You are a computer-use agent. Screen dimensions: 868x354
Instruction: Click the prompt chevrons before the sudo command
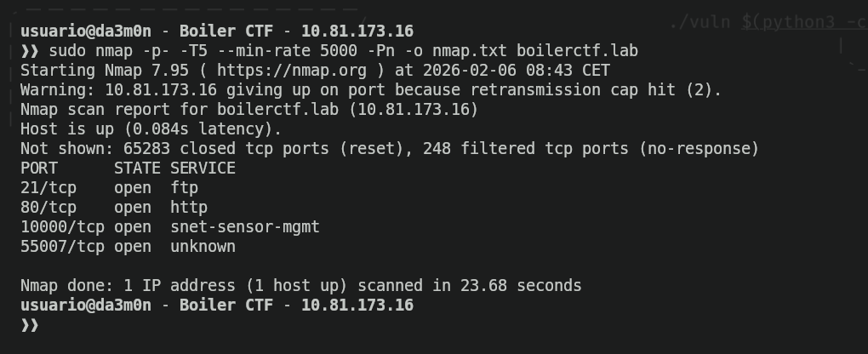click(29, 51)
